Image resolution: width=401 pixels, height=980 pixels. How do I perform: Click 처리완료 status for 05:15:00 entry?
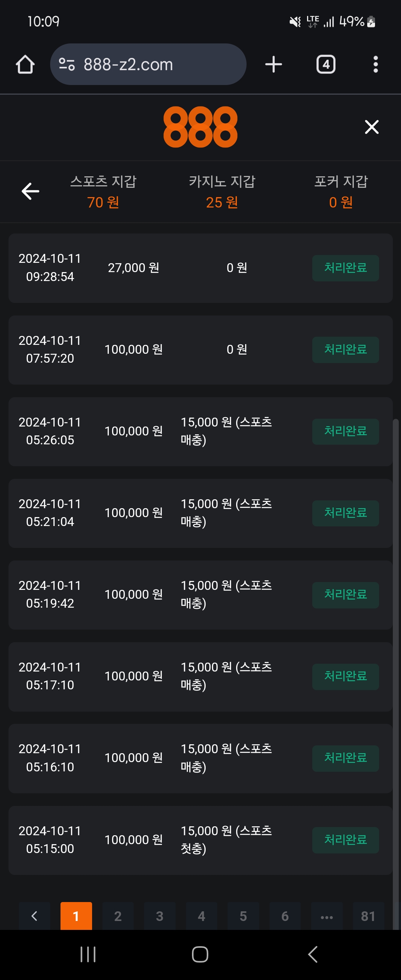point(345,840)
